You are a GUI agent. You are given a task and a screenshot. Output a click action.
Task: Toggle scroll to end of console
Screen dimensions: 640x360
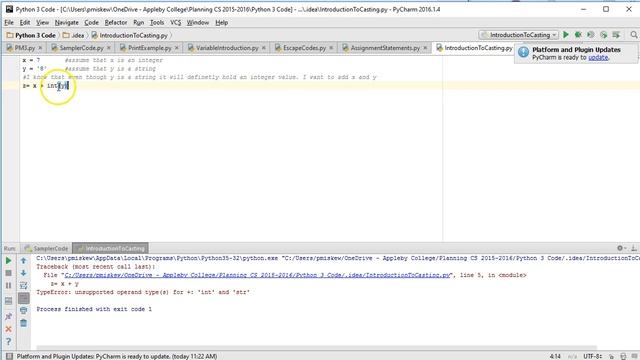tap(24, 298)
